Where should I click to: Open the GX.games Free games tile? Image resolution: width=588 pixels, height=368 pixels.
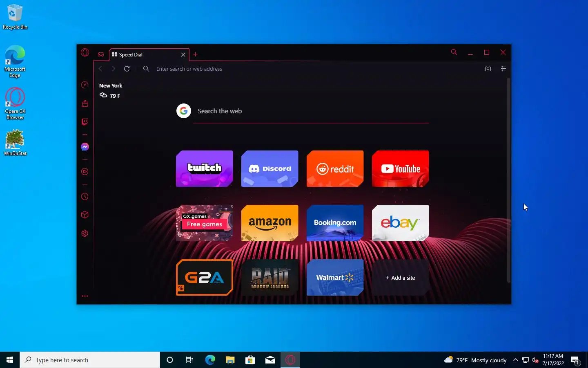click(205, 223)
